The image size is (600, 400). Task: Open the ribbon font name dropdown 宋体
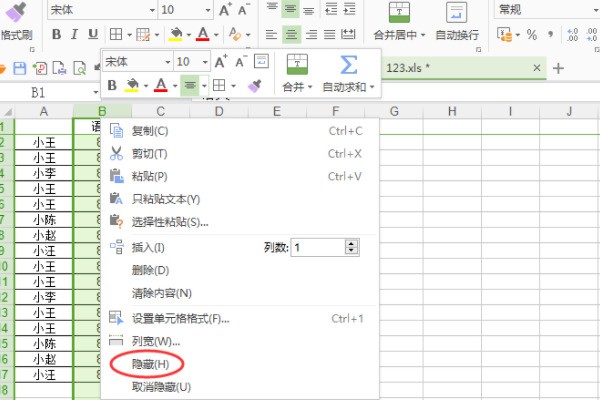click(152, 10)
